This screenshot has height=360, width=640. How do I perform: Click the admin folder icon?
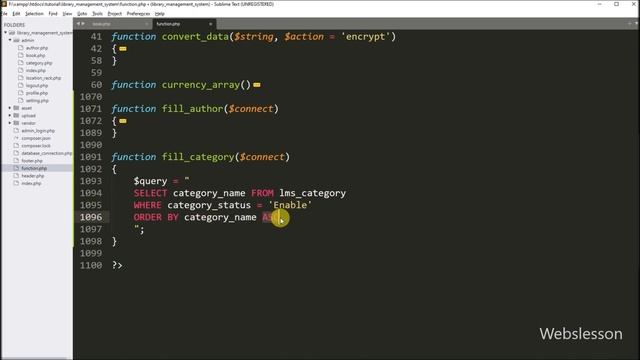16,40
